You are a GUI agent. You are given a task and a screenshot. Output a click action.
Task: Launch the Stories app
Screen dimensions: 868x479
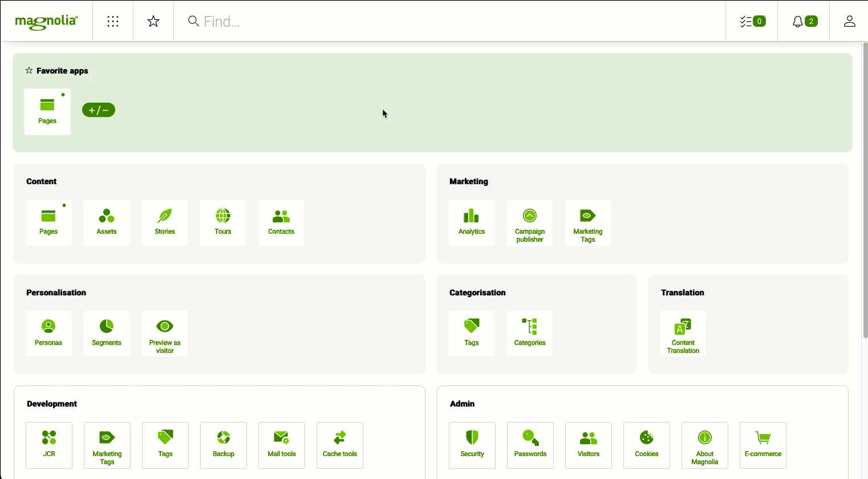pyautogui.click(x=165, y=222)
